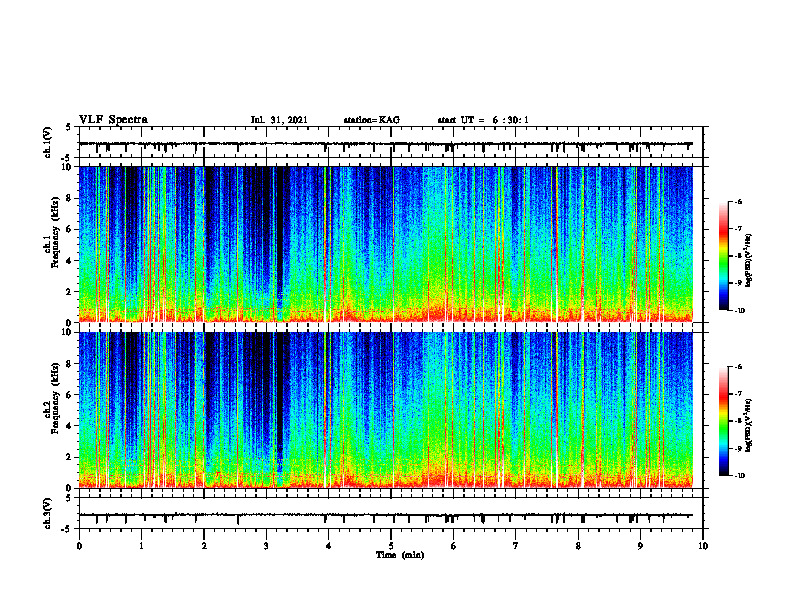792x612 pixels.
Task: Click the "8" tick on the time axis
Action: point(578,546)
